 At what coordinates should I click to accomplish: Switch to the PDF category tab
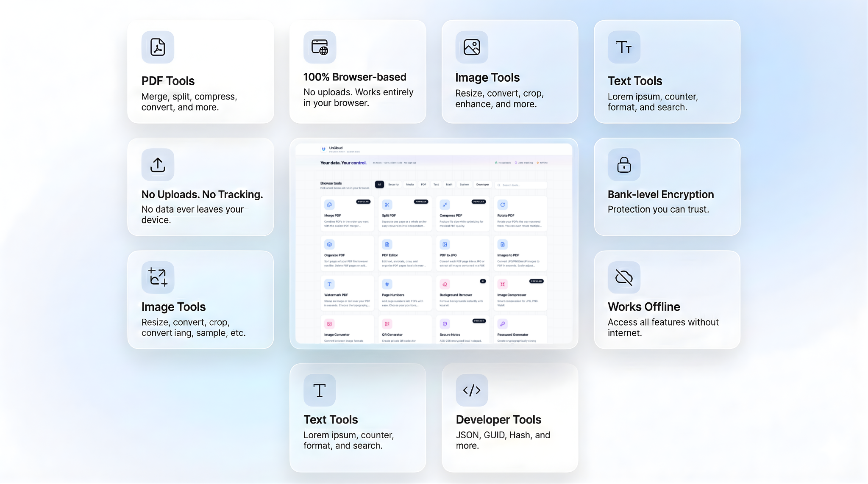[x=424, y=185]
